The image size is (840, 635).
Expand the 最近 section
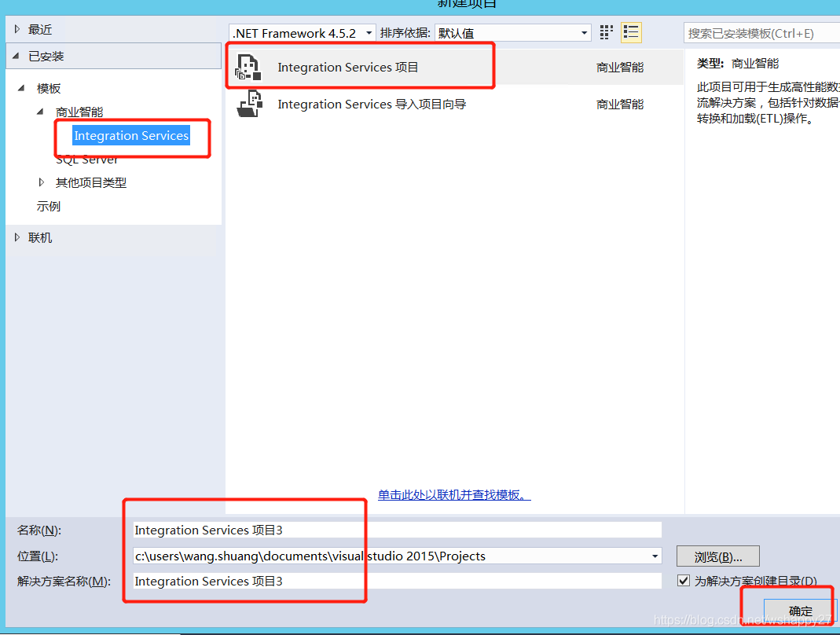(17, 29)
